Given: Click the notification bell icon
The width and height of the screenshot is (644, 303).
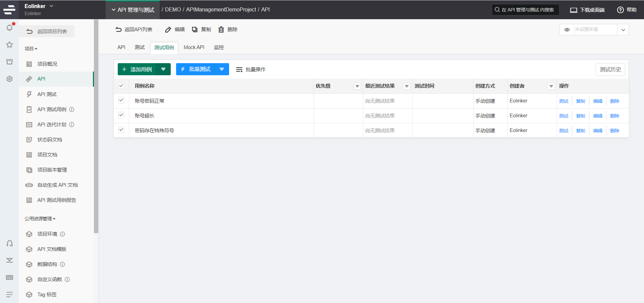Looking at the screenshot, I should click(9, 28).
